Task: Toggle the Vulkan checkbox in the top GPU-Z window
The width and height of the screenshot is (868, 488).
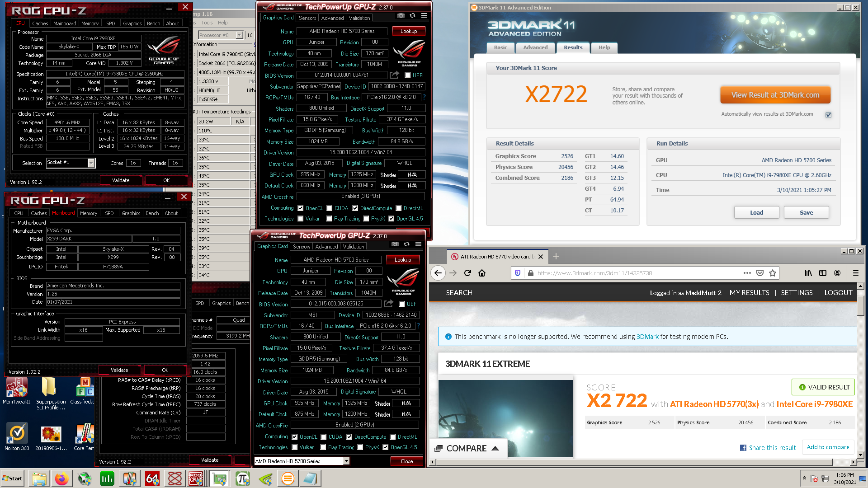Action: point(301,219)
